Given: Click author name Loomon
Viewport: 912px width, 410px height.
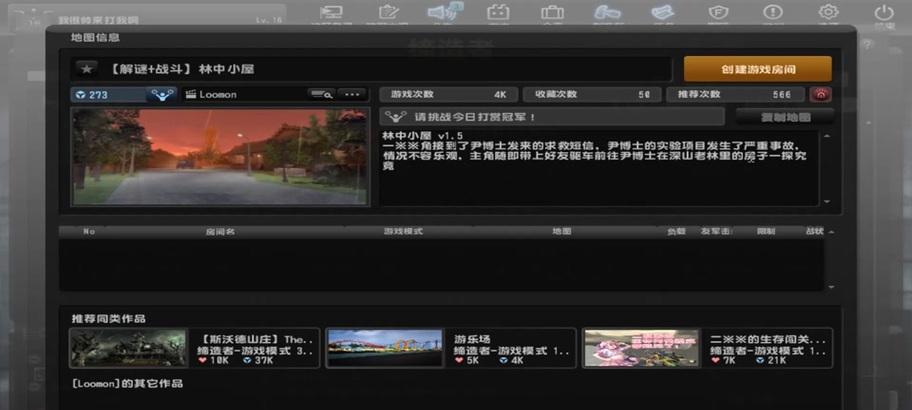Looking at the screenshot, I should pyautogui.click(x=218, y=95).
